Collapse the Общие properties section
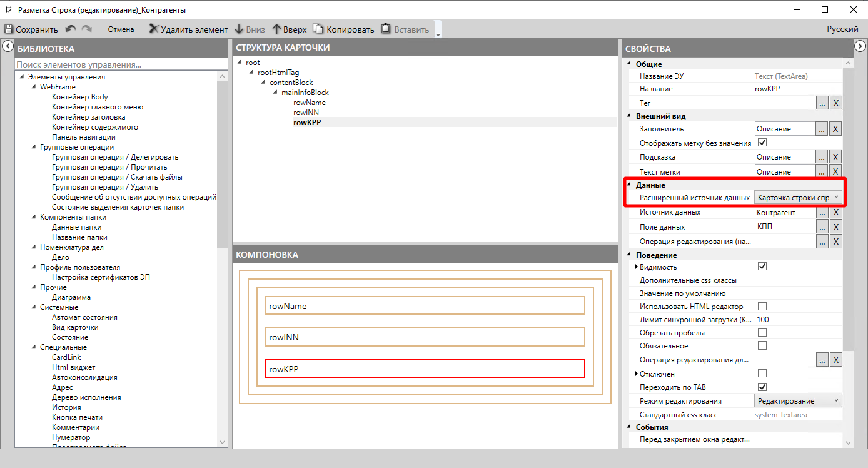The height and width of the screenshot is (468, 868). [x=629, y=64]
